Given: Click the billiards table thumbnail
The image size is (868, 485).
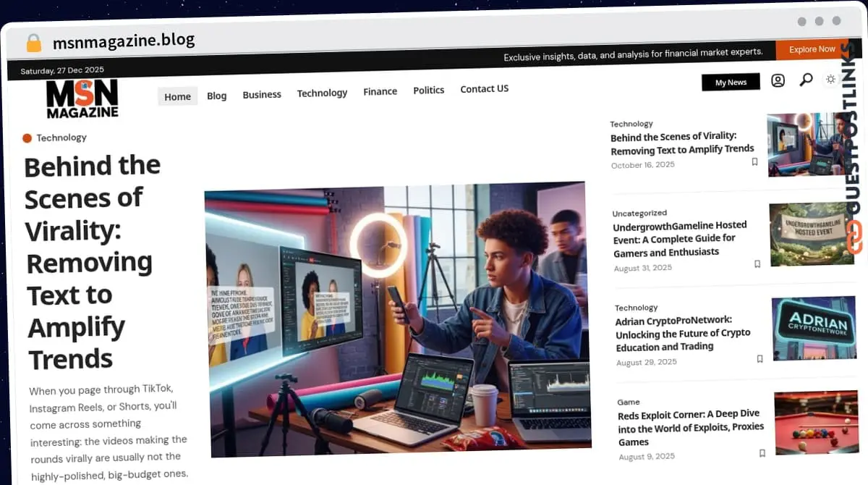Looking at the screenshot, I should tap(816, 423).
